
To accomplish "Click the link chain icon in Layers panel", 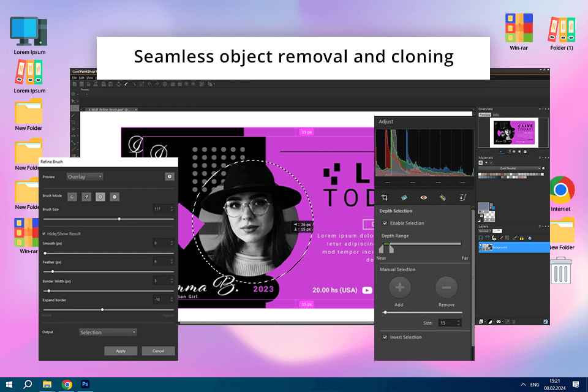I will (x=515, y=238).
